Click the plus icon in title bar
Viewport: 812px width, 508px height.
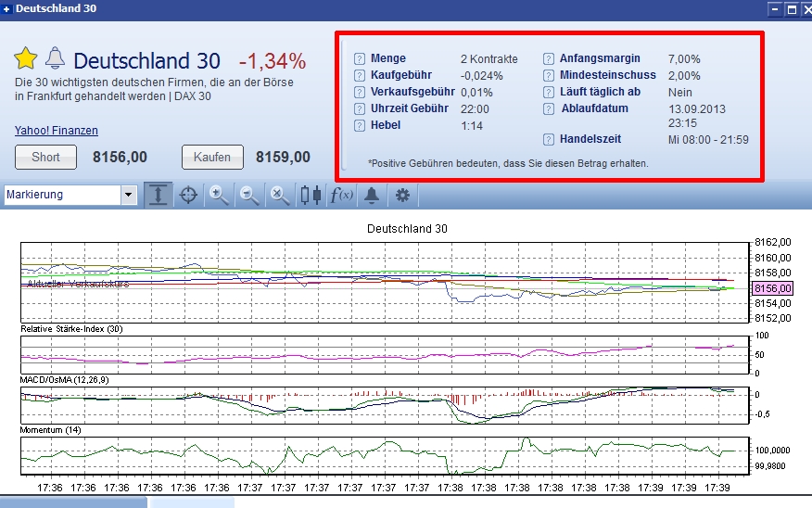pos(6,8)
